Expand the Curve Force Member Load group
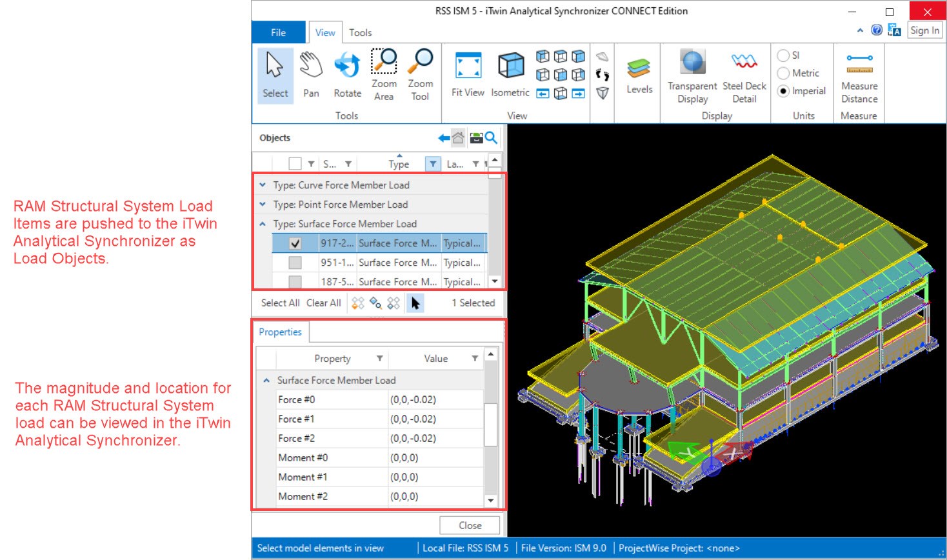 pyautogui.click(x=263, y=185)
